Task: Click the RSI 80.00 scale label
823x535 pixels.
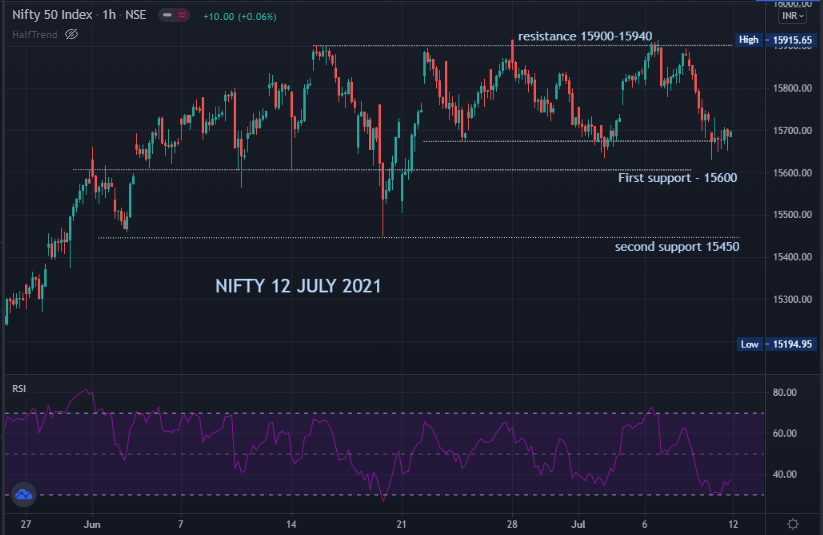Action: (785, 393)
